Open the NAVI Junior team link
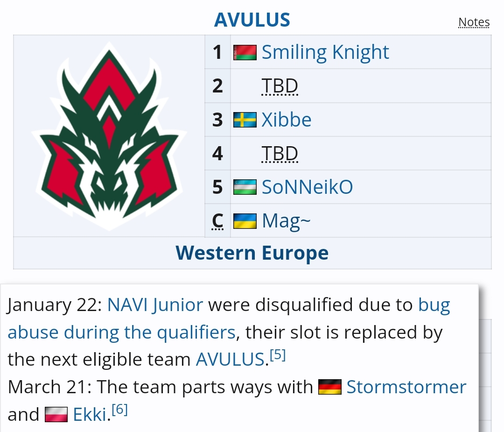The image size is (504, 432). [155, 305]
